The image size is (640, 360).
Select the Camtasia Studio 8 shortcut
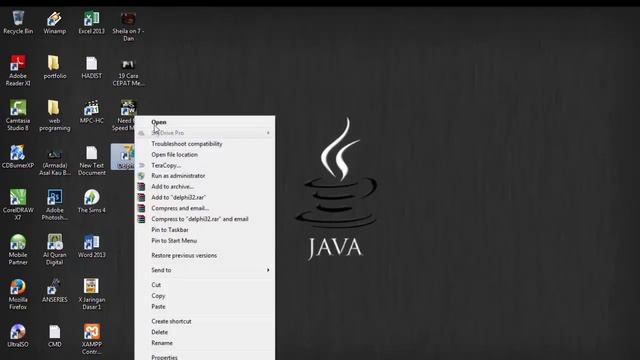coord(18,116)
